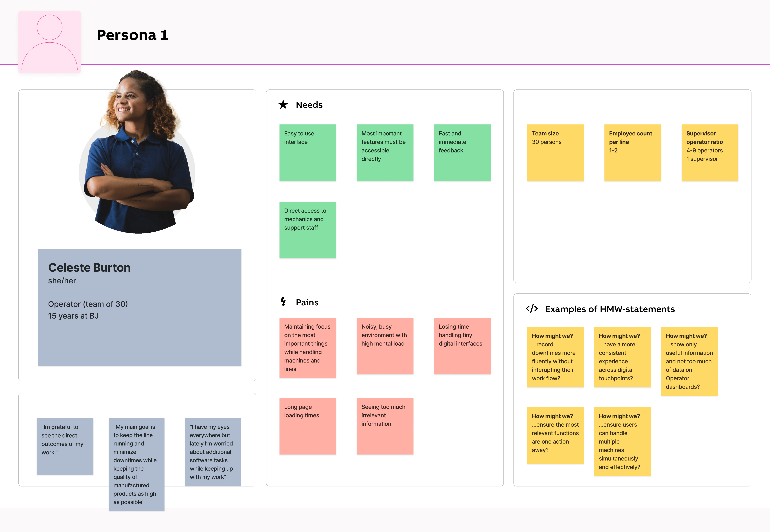The height and width of the screenshot is (532, 770).
Task: Select the 'record downtimes more fluently' HMW note
Action: click(555, 357)
